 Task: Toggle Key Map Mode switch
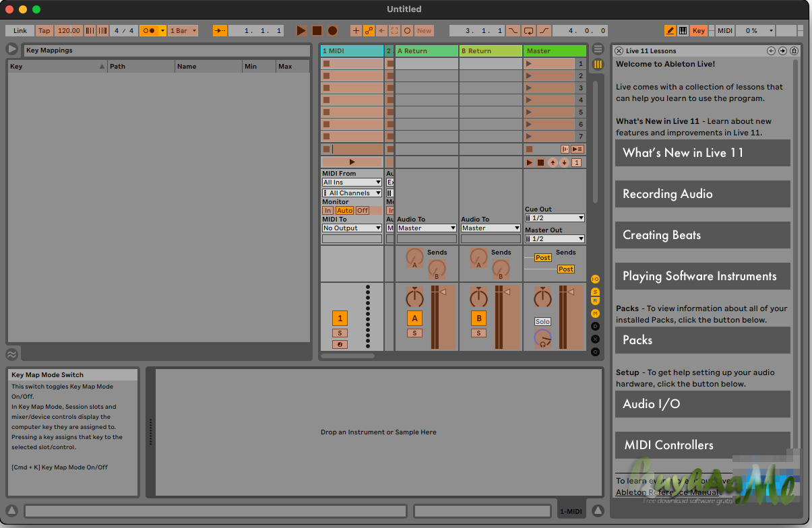(x=699, y=30)
